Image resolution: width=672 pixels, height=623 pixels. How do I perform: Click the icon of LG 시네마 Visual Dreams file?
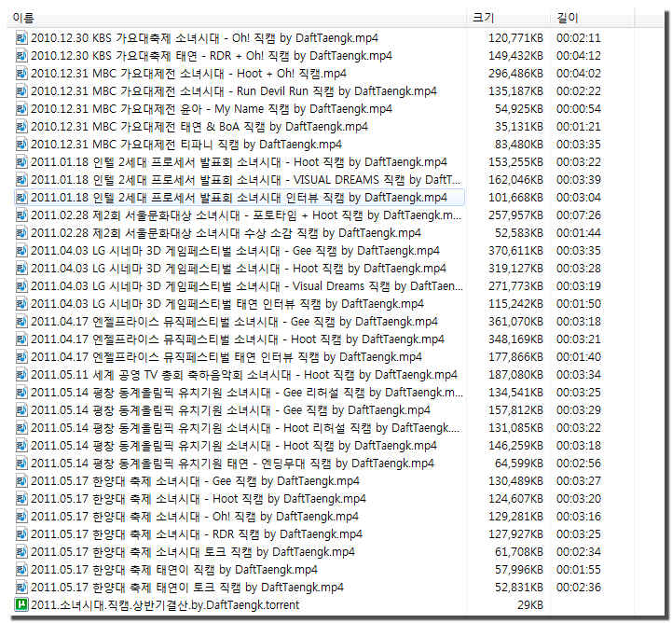tap(21, 286)
